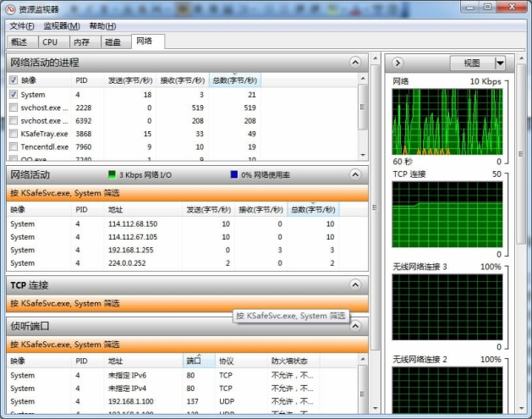Click the 无线网络连接 3 graph

[x=447, y=307]
